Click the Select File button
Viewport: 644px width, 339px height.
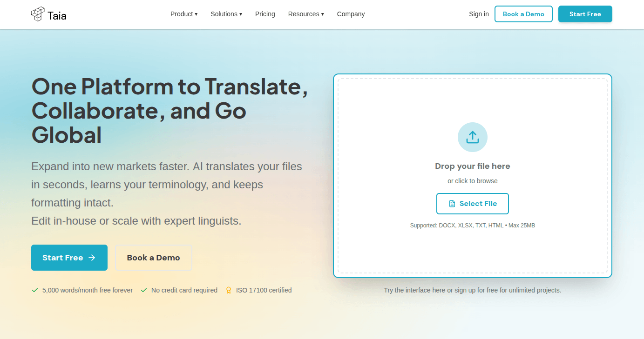[473, 204]
